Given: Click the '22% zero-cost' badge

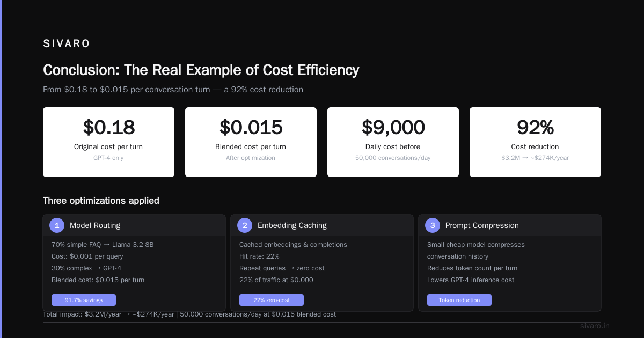Looking at the screenshot, I should coord(272,300).
